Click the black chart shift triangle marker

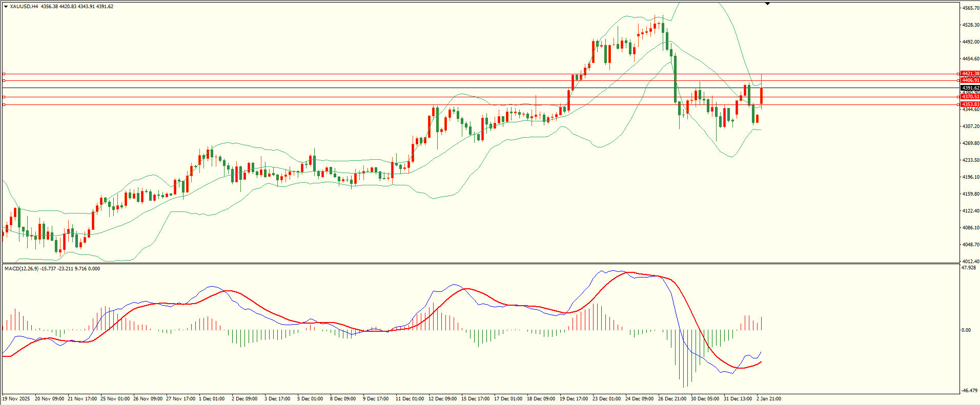767,4
